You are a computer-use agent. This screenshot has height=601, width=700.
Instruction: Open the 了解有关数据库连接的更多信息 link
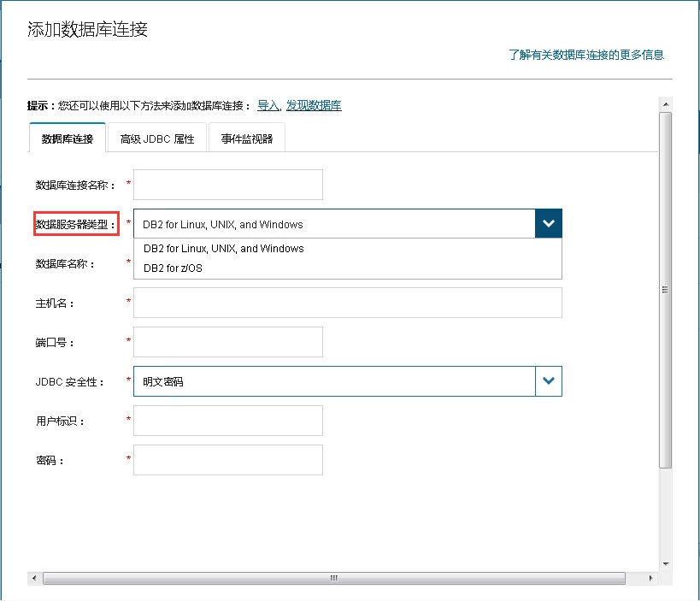(x=586, y=53)
